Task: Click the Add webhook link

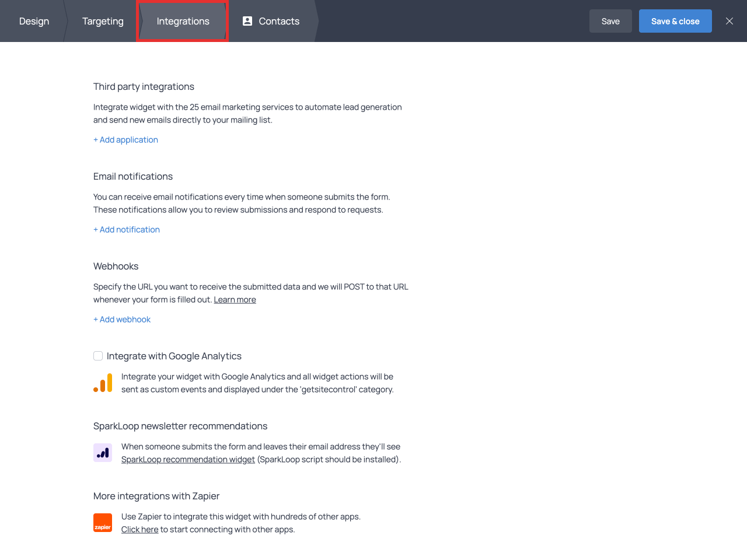Action: 122,320
